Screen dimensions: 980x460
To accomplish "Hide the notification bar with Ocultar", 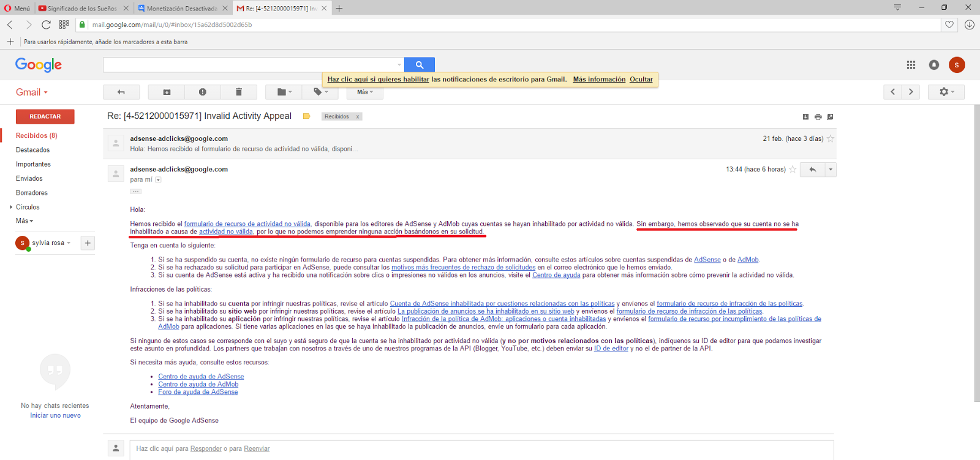I will pos(641,80).
